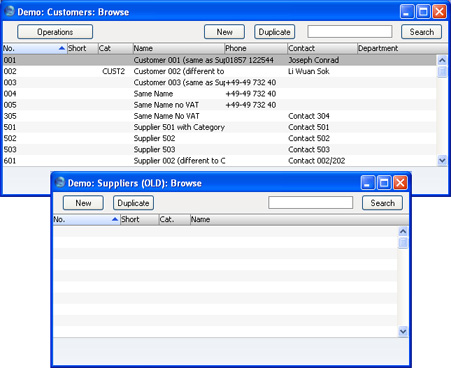Click customer number 002

point(10,71)
